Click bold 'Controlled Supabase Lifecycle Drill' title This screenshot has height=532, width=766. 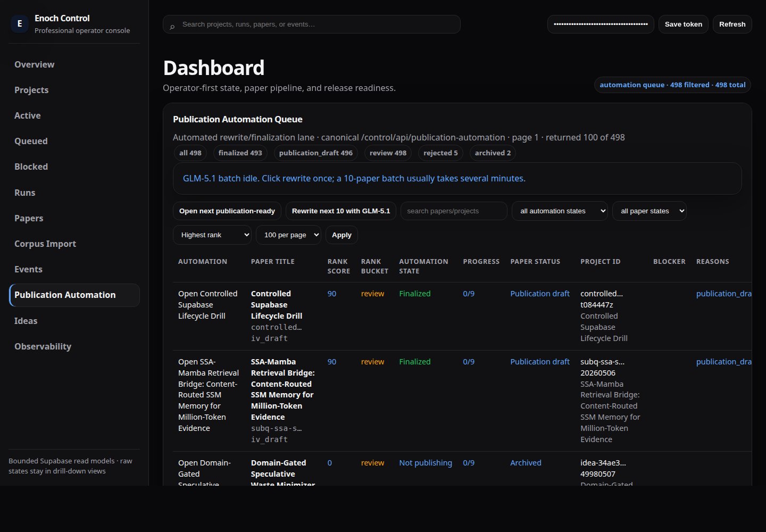click(x=277, y=305)
